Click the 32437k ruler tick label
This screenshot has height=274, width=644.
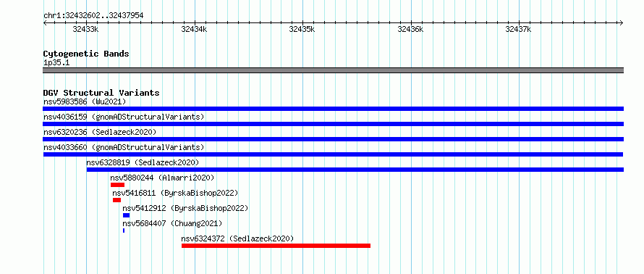click(x=518, y=29)
